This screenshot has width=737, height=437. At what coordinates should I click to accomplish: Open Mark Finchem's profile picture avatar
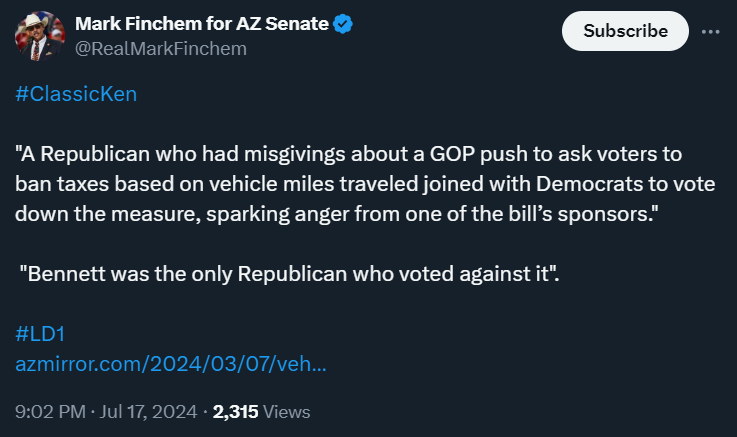pos(39,36)
